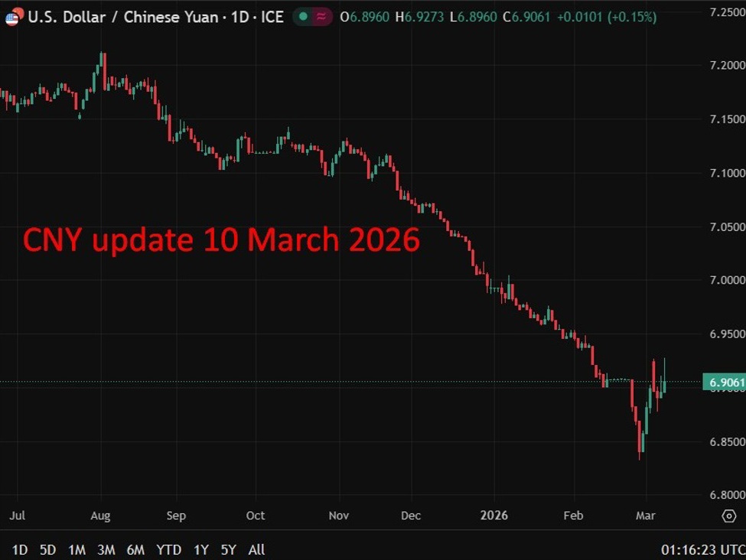
Task: Select the 5D time range
Action: tap(47, 549)
